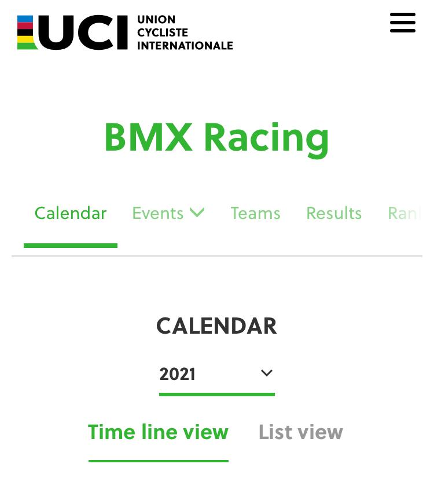Open the Events menu item

157,213
